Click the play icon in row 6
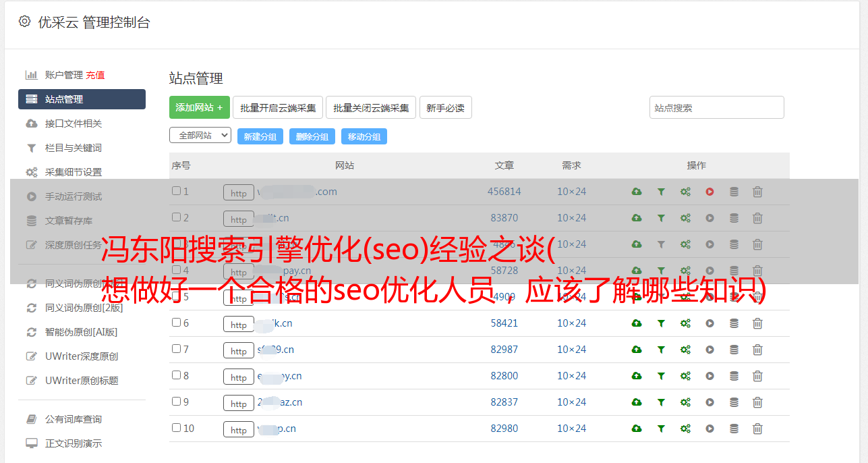This screenshot has width=868, height=463. (710, 323)
